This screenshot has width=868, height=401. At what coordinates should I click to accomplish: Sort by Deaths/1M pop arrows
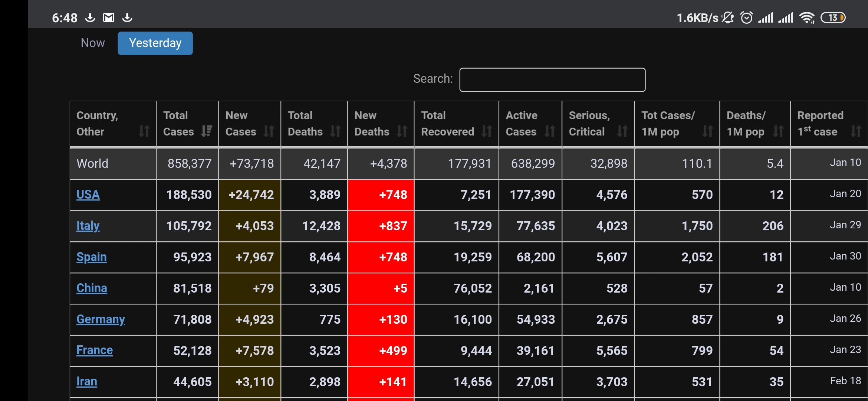click(778, 131)
